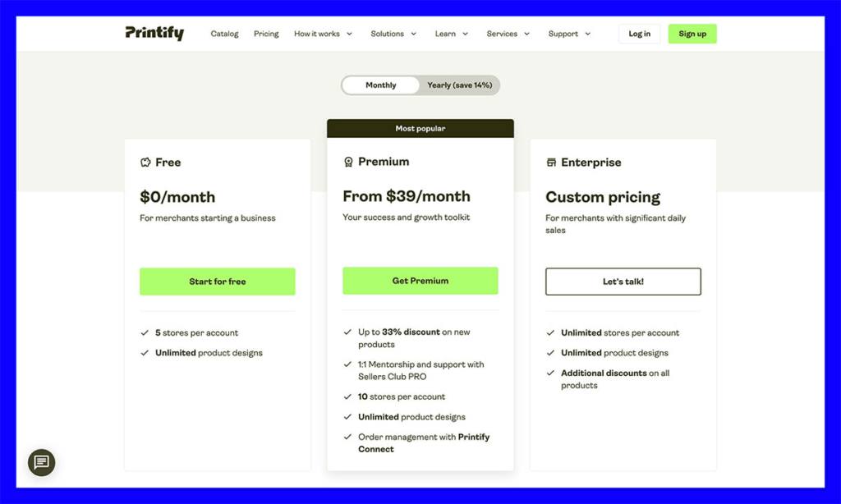Open the Pricing page from the menu
Viewport: 841px width, 504px height.
pyautogui.click(x=266, y=34)
